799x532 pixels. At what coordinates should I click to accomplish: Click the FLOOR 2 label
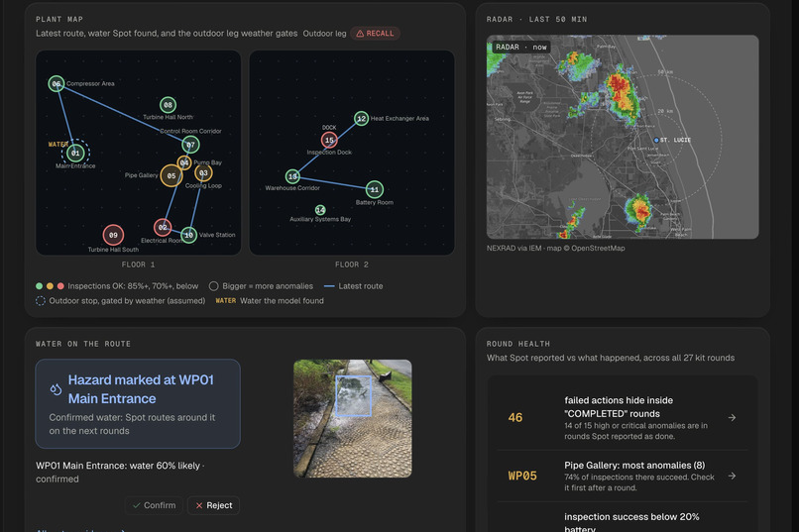pos(352,265)
